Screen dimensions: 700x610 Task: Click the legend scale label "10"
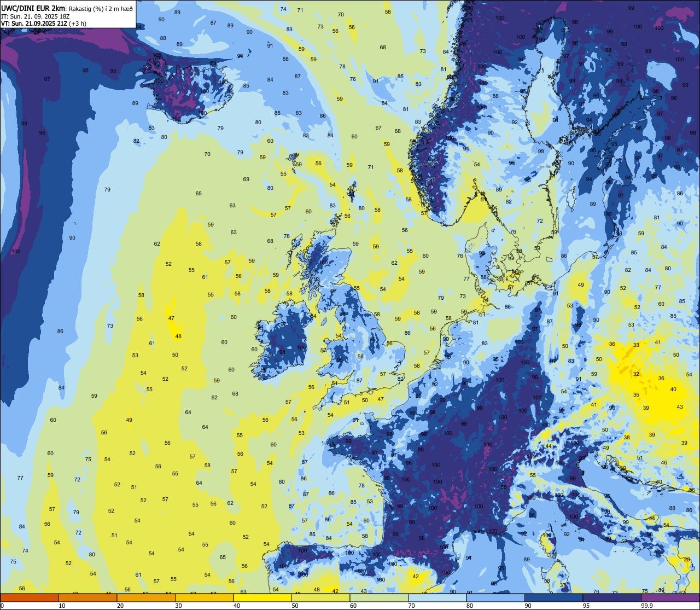pos(62,606)
